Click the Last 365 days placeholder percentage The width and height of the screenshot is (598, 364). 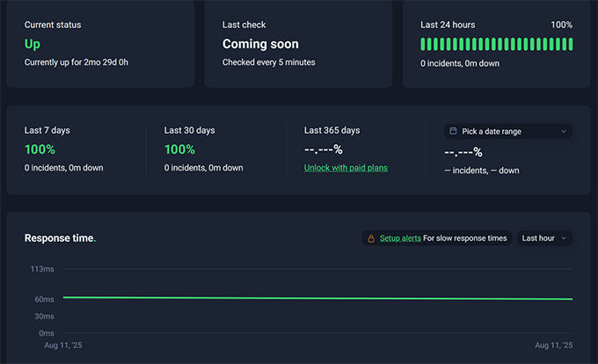tap(323, 149)
